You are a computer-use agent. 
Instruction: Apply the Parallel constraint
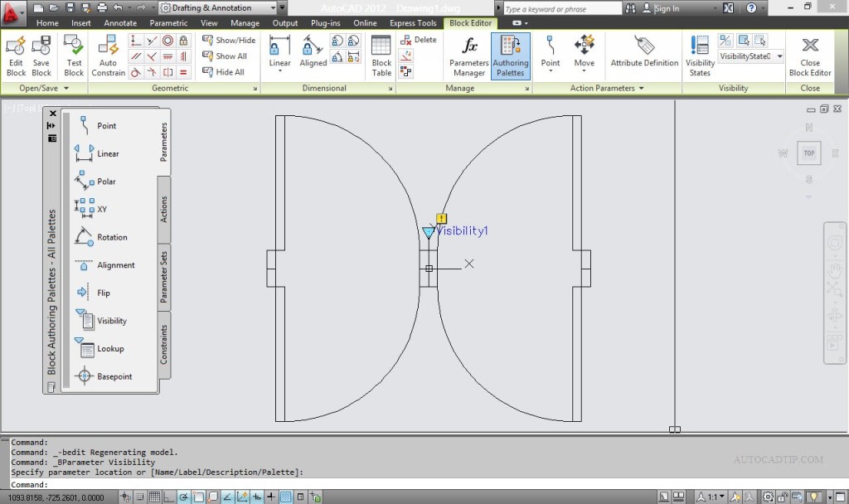[x=136, y=56]
